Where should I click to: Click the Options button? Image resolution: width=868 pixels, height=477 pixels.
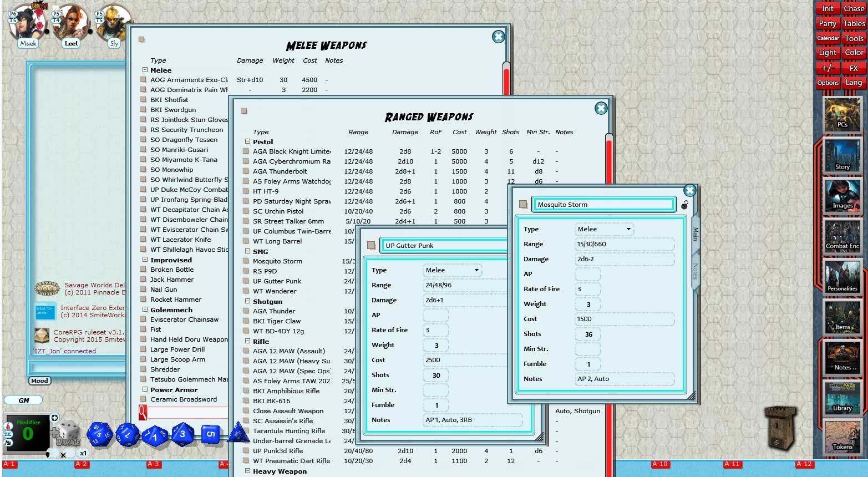(x=828, y=82)
